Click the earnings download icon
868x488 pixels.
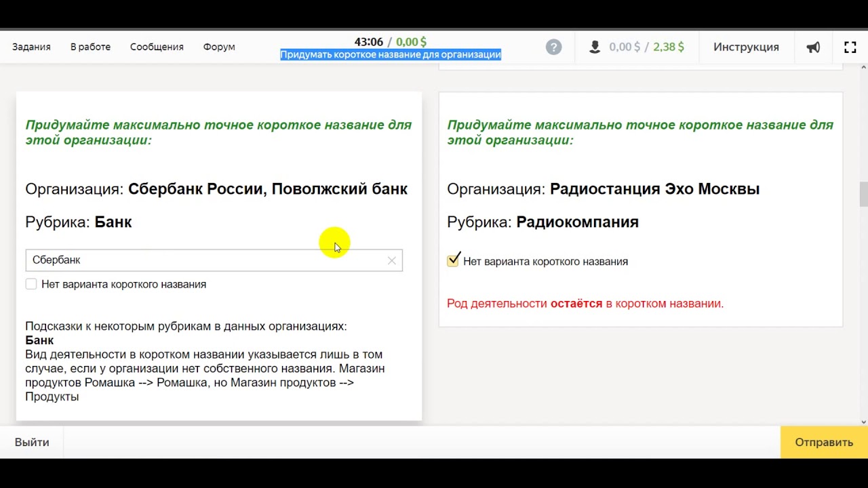coord(595,47)
